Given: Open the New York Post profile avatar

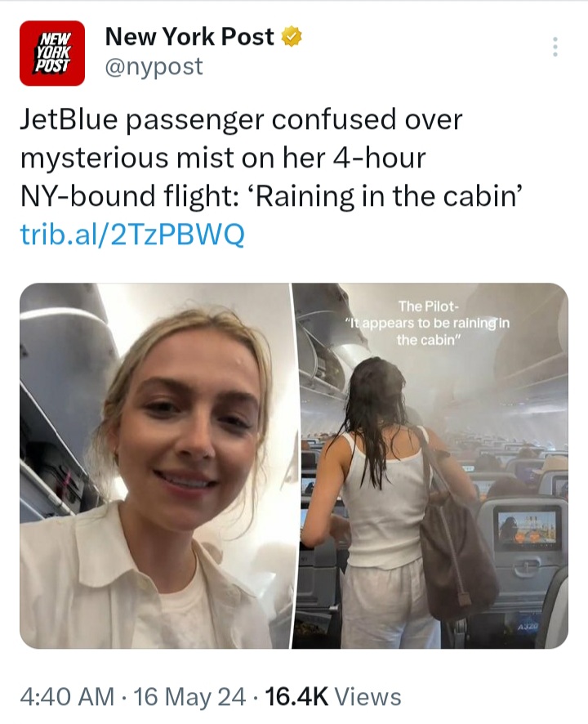Looking at the screenshot, I should tap(51, 53).
